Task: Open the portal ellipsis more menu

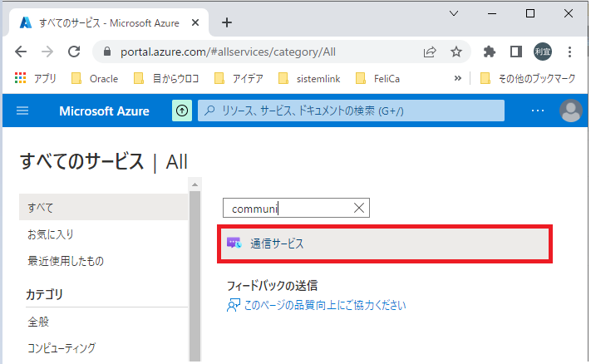Action: pyautogui.click(x=538, y=111)
